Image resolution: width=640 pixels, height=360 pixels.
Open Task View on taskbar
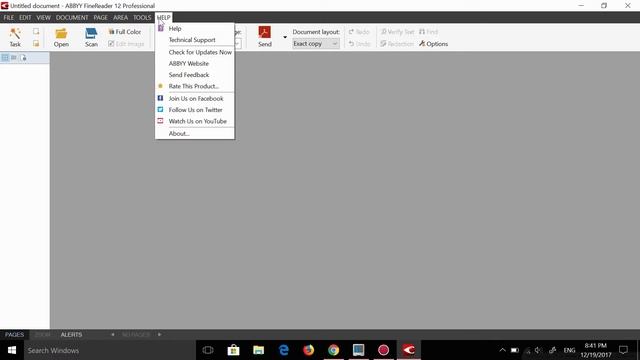(x=208, y=350)
